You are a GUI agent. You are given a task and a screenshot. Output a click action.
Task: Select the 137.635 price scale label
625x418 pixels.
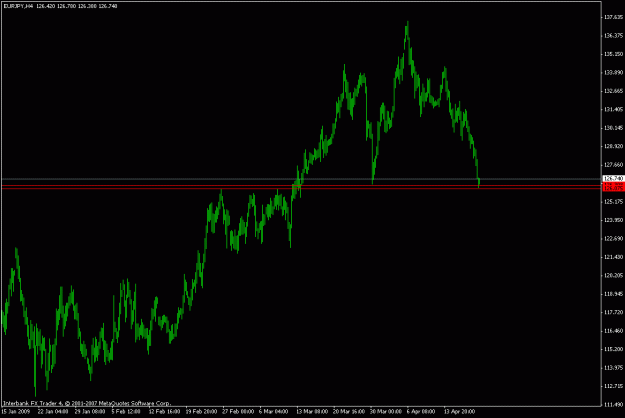[613, 17]
